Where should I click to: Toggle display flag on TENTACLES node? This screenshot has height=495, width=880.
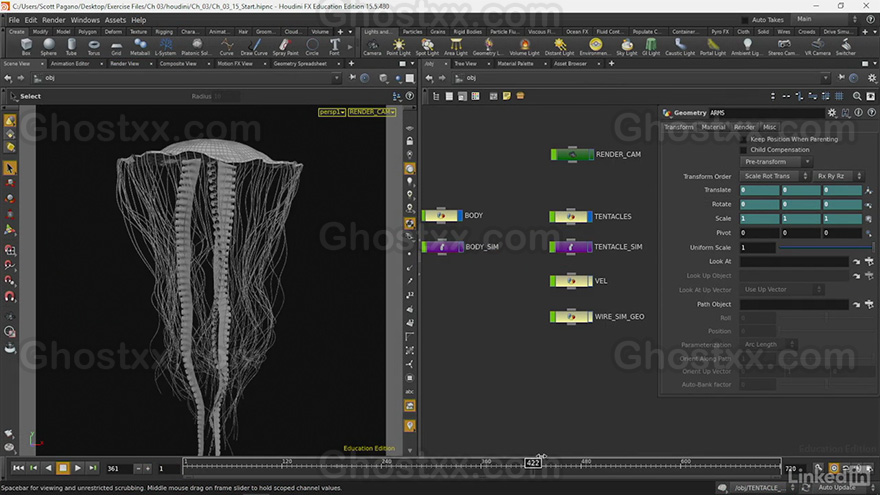point(590,217)
